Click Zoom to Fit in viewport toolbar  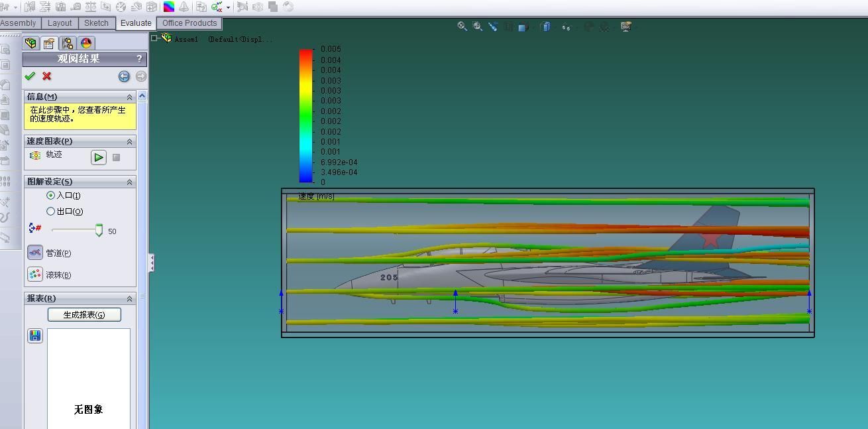point(462,27)
